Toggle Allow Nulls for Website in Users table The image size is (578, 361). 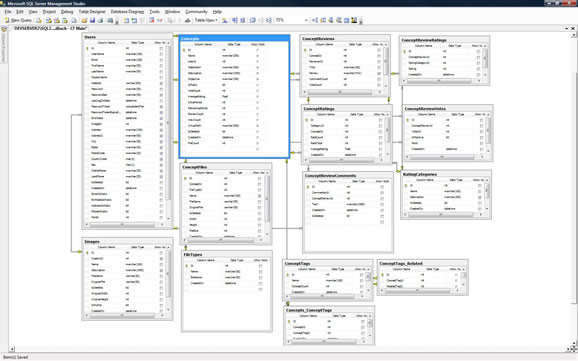[161, 83]
